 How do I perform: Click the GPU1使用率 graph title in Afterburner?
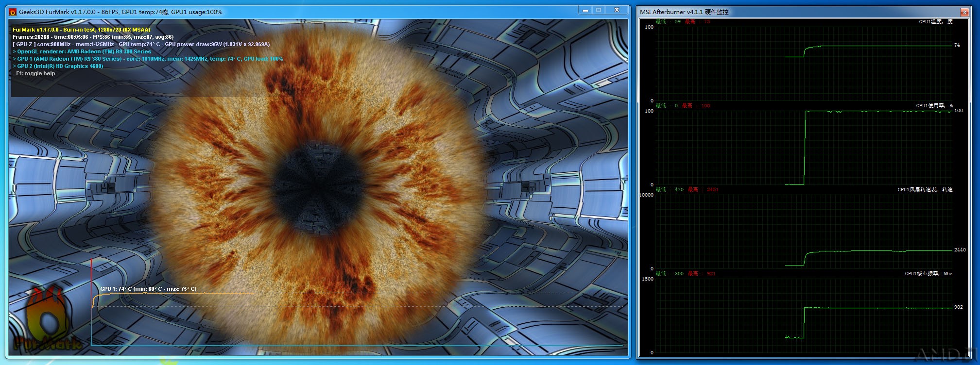tap(934, 105)
